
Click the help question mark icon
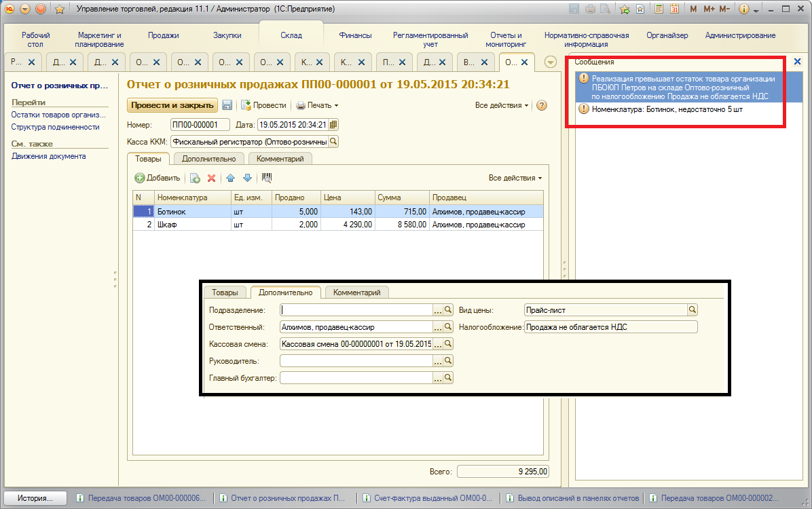click(541, 105)
